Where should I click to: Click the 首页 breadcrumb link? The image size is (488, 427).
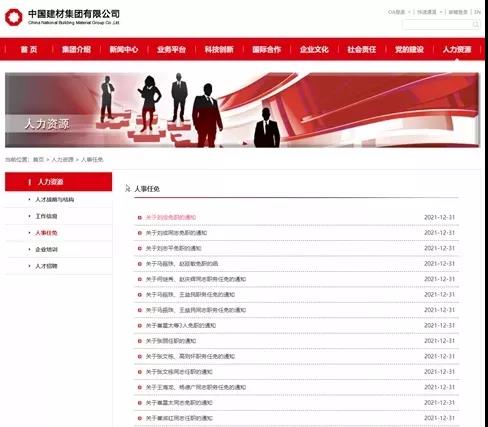click(x=38, y=160)
